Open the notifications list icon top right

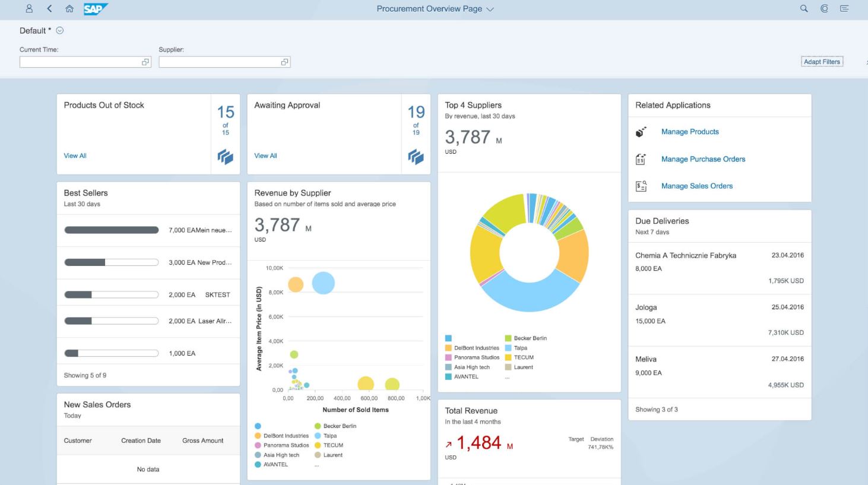coord(844,8)
